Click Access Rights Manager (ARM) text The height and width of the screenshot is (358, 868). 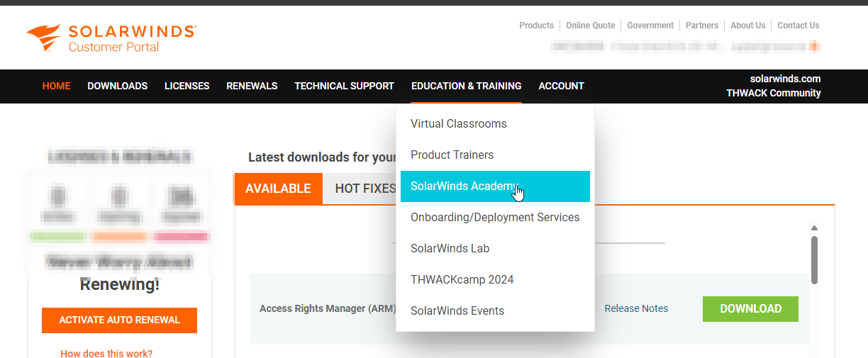328,308
